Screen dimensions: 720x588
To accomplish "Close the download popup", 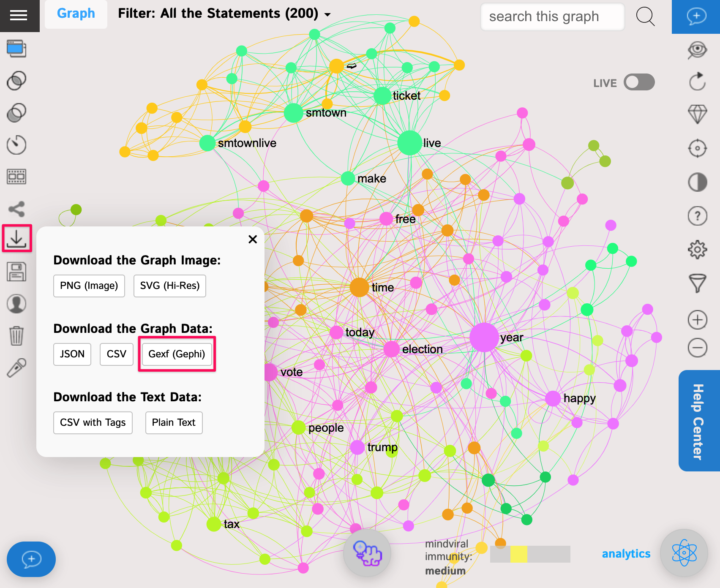I will pyautogui.click(x=253, y=239).
